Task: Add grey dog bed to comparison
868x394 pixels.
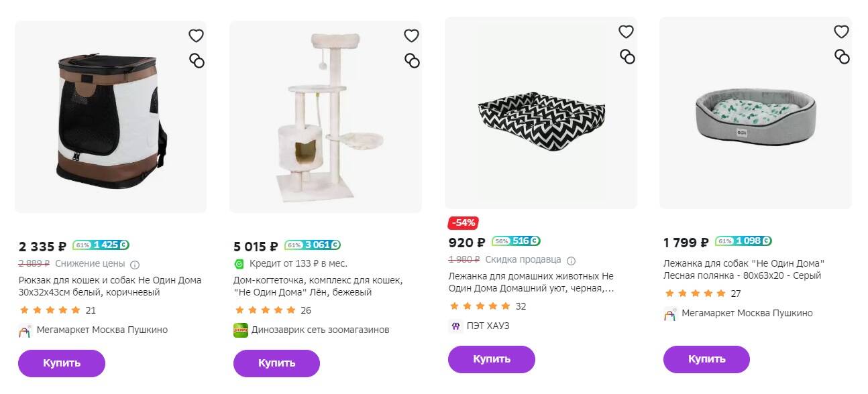Action: click(842, 57)
